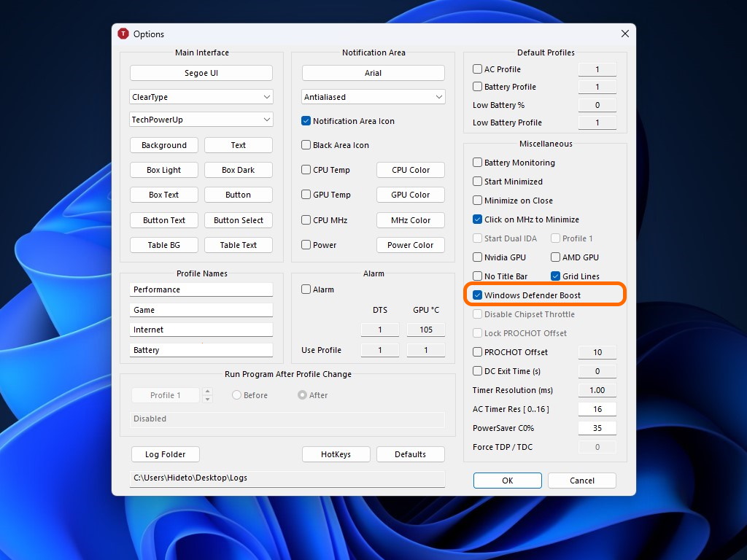Enable the PROCHOT Offset setting

(x=477, y=352)
